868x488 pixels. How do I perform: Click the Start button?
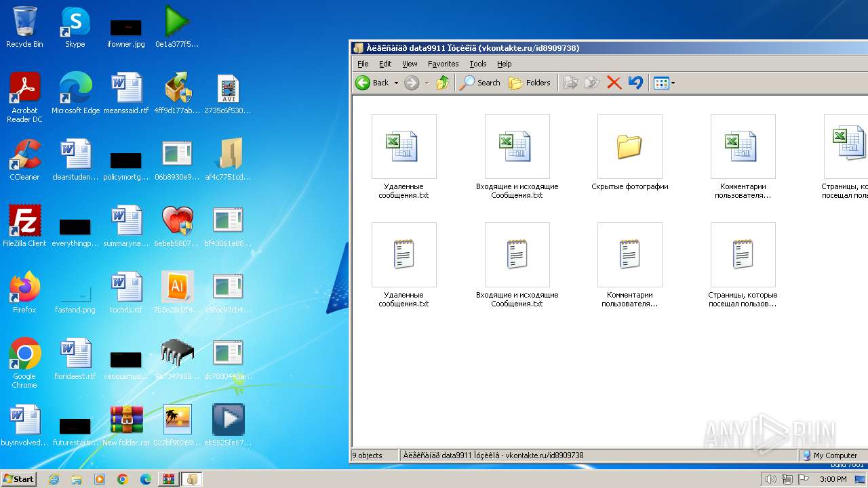coord(18,479)
